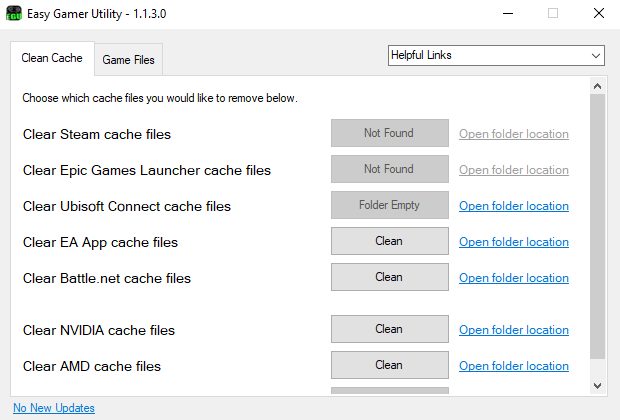
Task: Clean the NVIDIA cache files
Action: pos(390,329)
